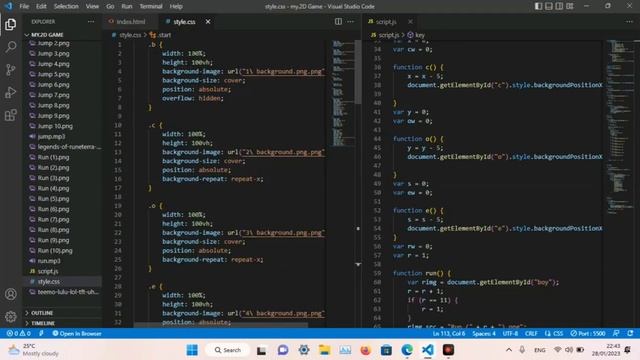The width and height of the screenshot is (640, 360).
Task: Open Manage gear in activity bar
Action: 11,316
